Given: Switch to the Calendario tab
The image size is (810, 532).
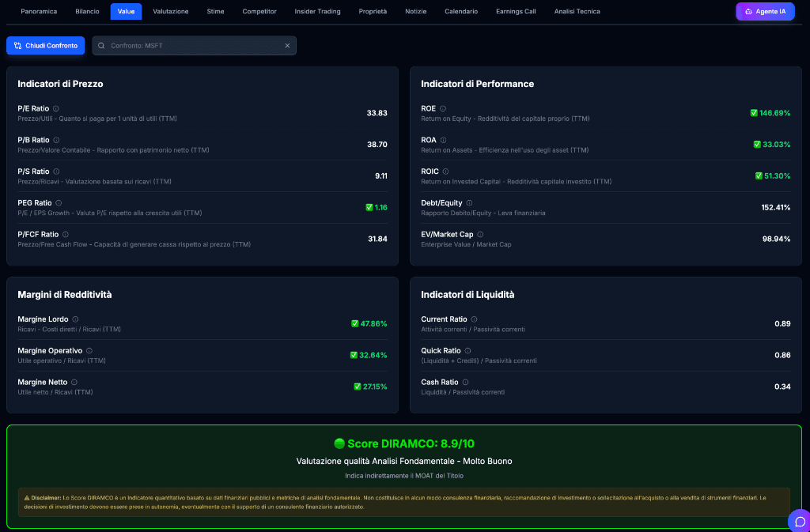Looking at the screenshot, I should click(x=461, y=11).
